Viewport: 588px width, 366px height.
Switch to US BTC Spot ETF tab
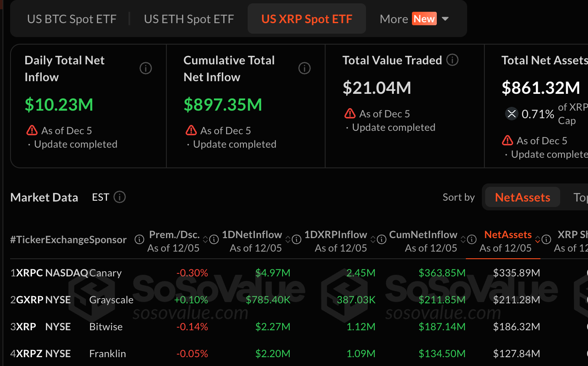point(72,19)
